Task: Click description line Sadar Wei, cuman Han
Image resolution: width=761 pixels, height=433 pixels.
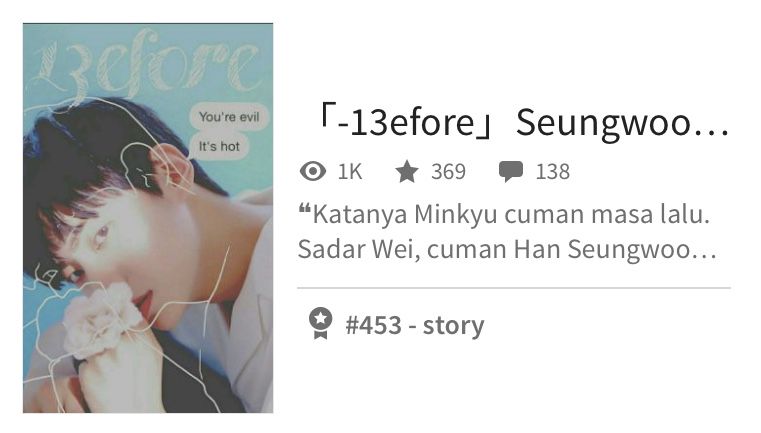Action: coord(507,250)
